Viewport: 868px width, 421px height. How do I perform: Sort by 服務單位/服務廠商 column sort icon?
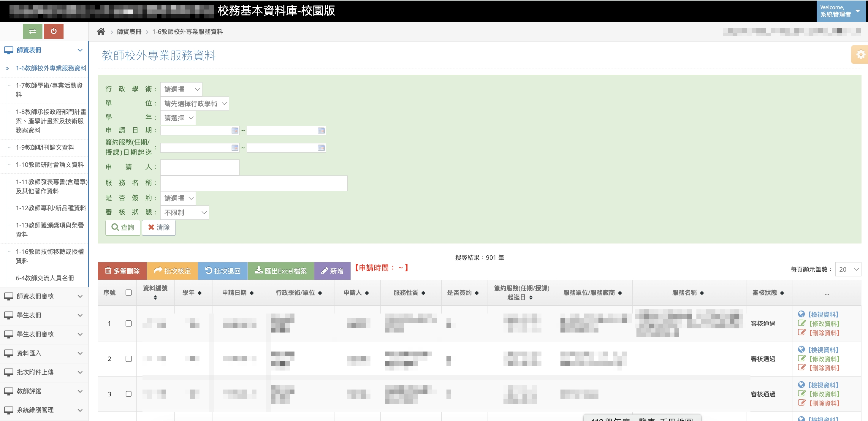[x=620, y=293]
